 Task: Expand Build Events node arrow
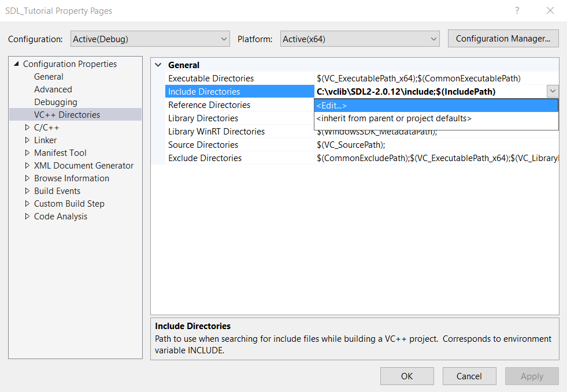point(27,191)
